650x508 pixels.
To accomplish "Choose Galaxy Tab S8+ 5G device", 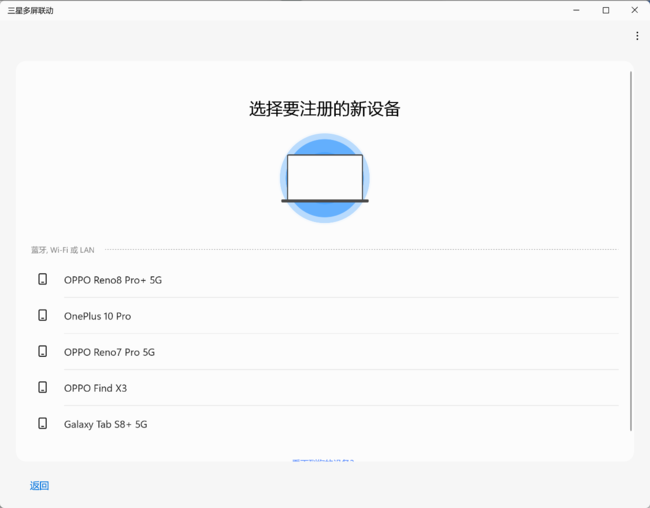I will [x=325, y=424].
